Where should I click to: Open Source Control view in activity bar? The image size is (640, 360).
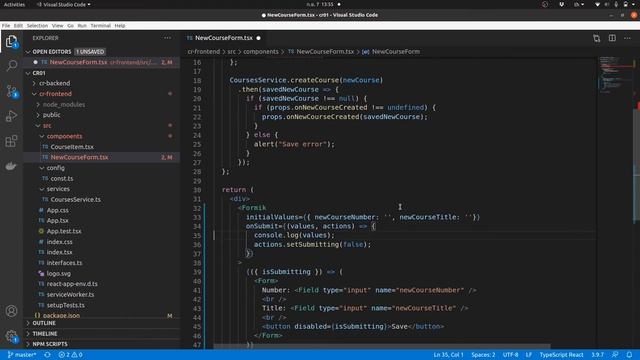11,91
